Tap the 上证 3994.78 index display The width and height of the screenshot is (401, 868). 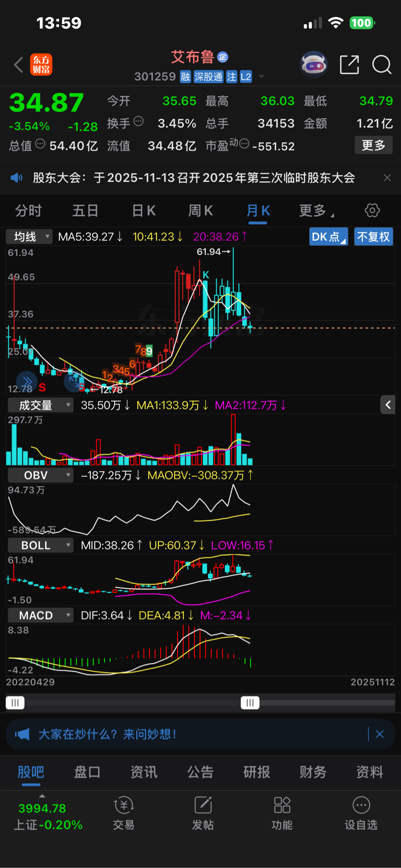(x=48, y=817)
